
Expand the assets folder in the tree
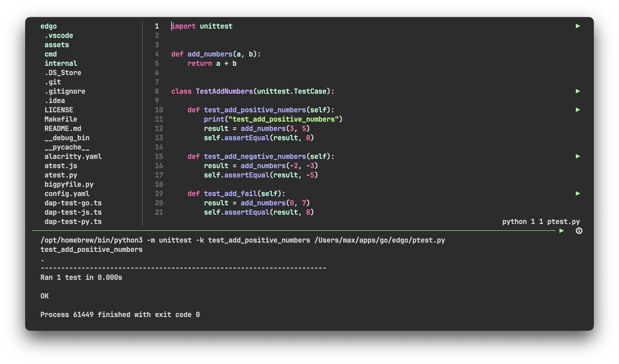tap(57, 45)
